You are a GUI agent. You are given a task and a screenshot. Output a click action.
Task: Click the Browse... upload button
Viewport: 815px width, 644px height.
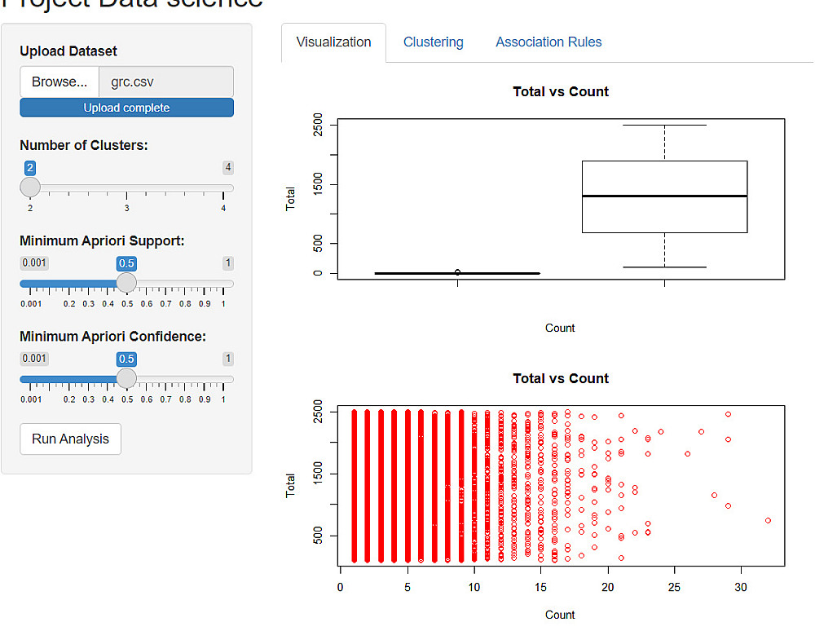[x=59, y=82]
